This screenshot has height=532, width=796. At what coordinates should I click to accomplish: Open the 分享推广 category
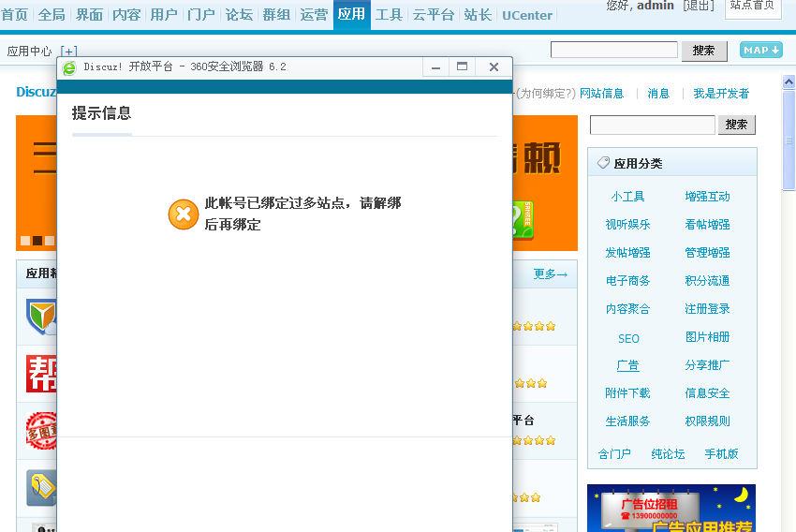708,365
